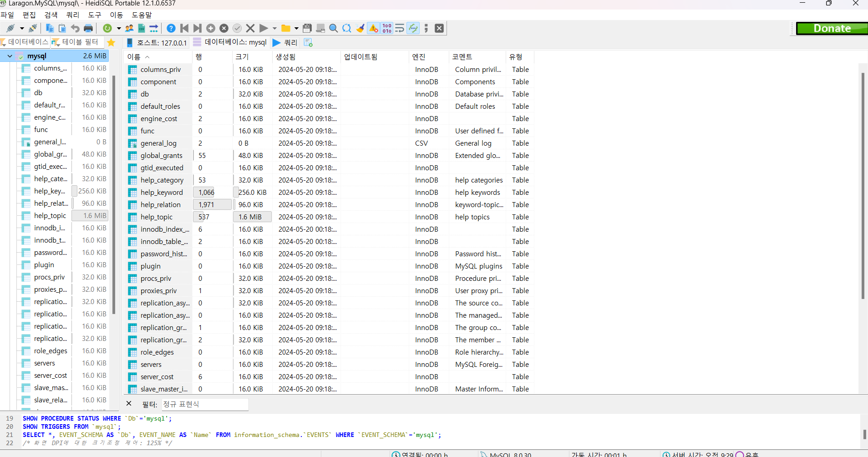Sort tables by the 엔진 column header
The width and height of the screenshot is (868, 457).
(x=429, y=57)
